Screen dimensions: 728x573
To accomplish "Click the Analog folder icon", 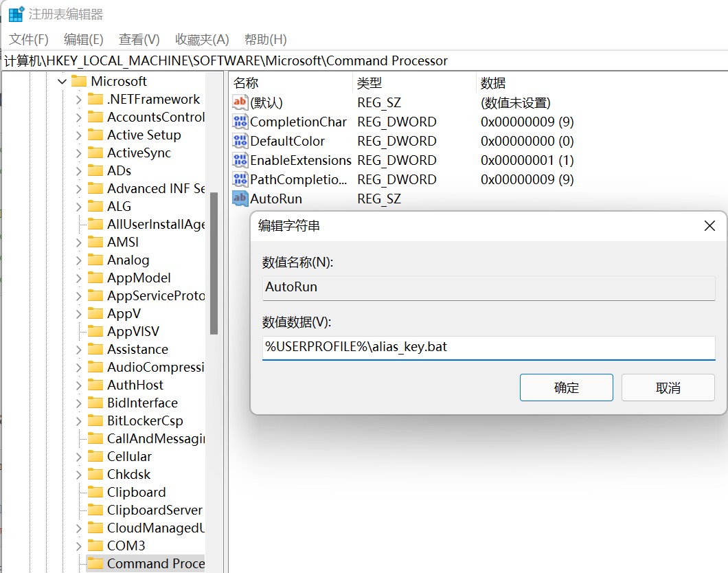I will point(95,260).
